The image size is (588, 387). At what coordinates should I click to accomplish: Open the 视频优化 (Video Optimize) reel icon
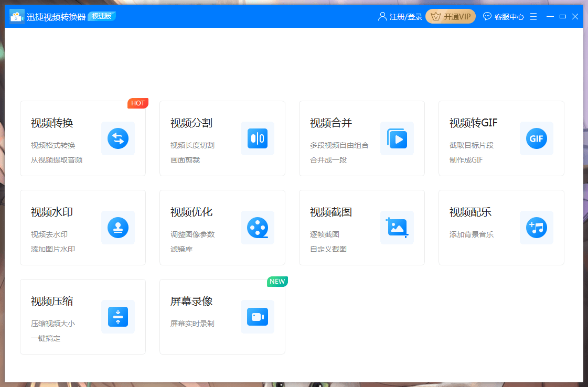pos(257,228)
